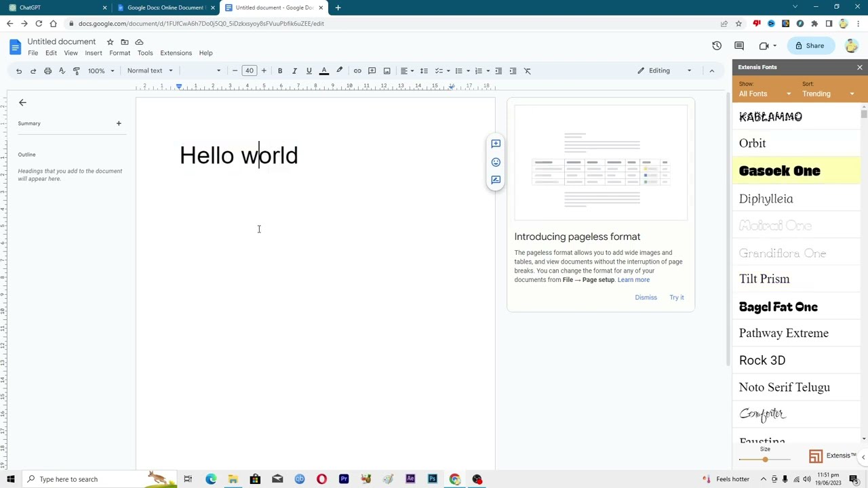Viewport: 868px width, 488px height.
Task: Open the Normal text styles dropdown
Action: point(150,70)
